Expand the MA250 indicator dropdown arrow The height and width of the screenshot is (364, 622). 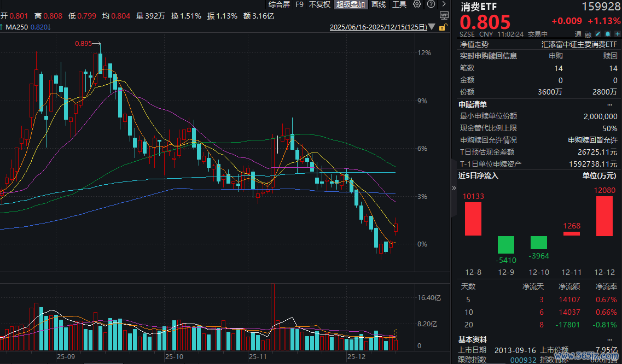pos(49,27)
